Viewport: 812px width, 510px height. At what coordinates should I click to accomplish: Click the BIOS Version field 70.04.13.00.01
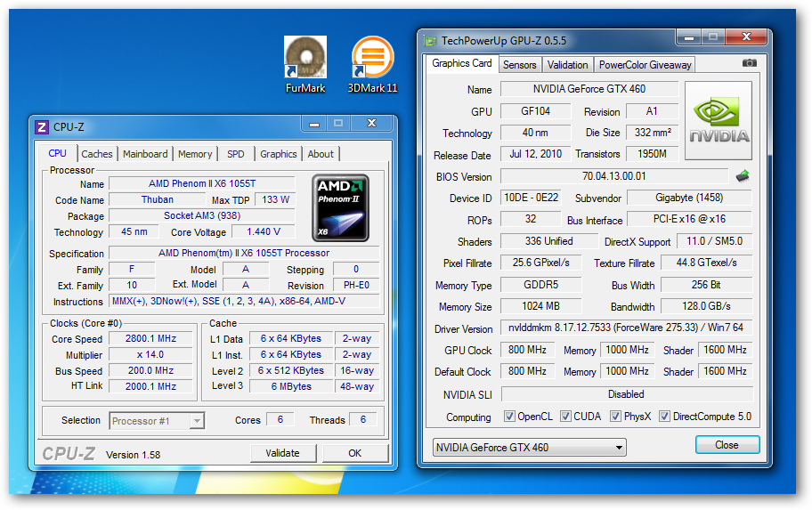coord(614,176)
